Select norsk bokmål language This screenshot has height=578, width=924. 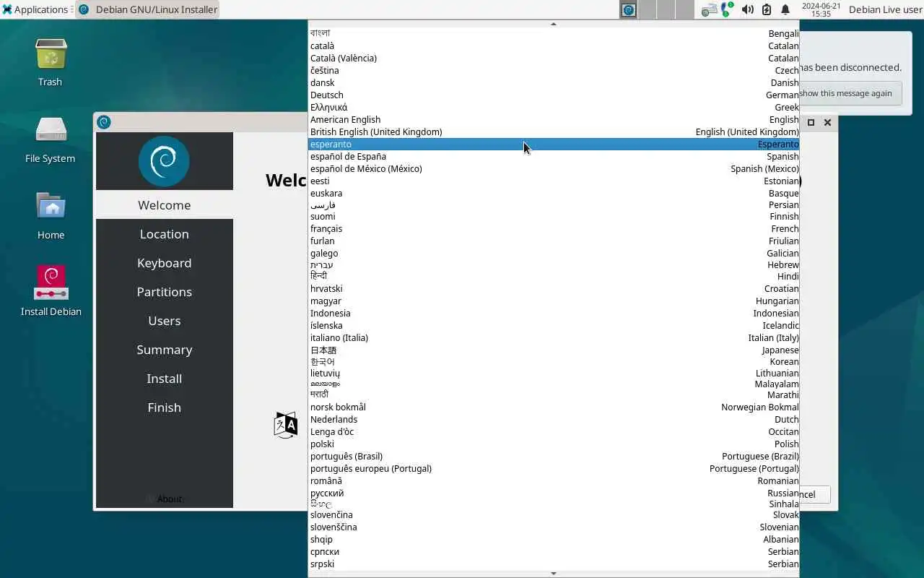pos(554,407)
